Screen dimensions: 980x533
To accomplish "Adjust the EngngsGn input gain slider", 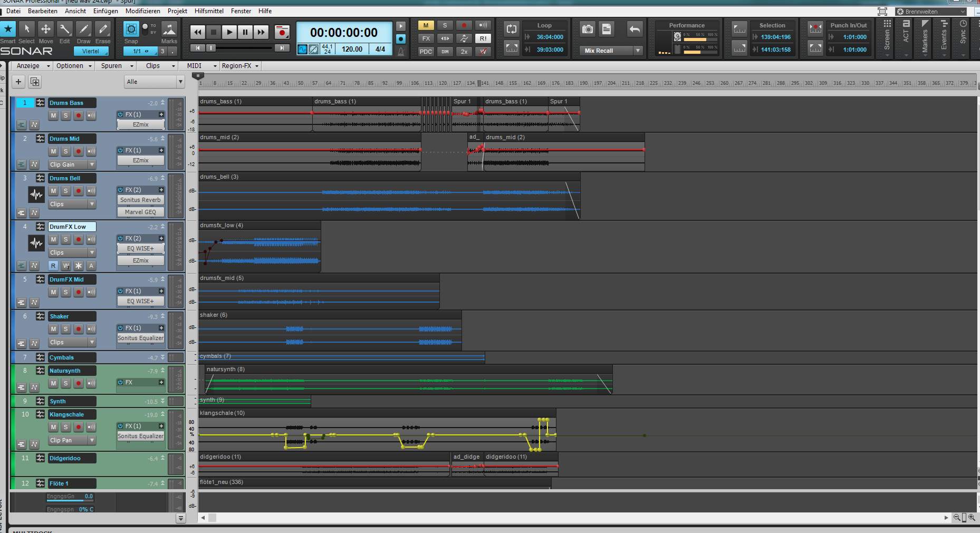I will coord(70,497).
